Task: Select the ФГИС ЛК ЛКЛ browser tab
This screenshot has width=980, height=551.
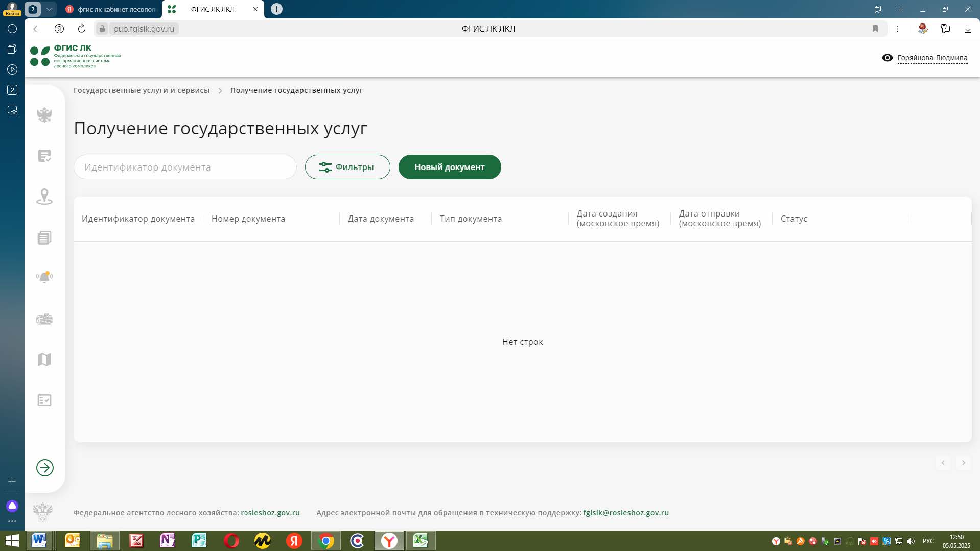Action: [213, 9]
